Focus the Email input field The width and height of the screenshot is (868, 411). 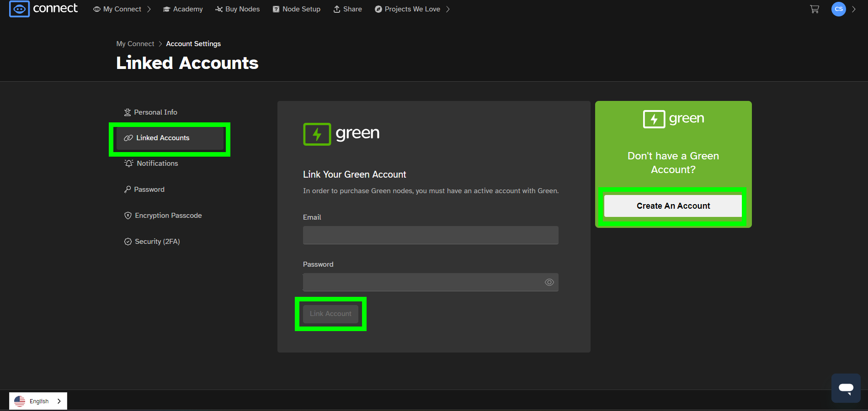point(431,235)
